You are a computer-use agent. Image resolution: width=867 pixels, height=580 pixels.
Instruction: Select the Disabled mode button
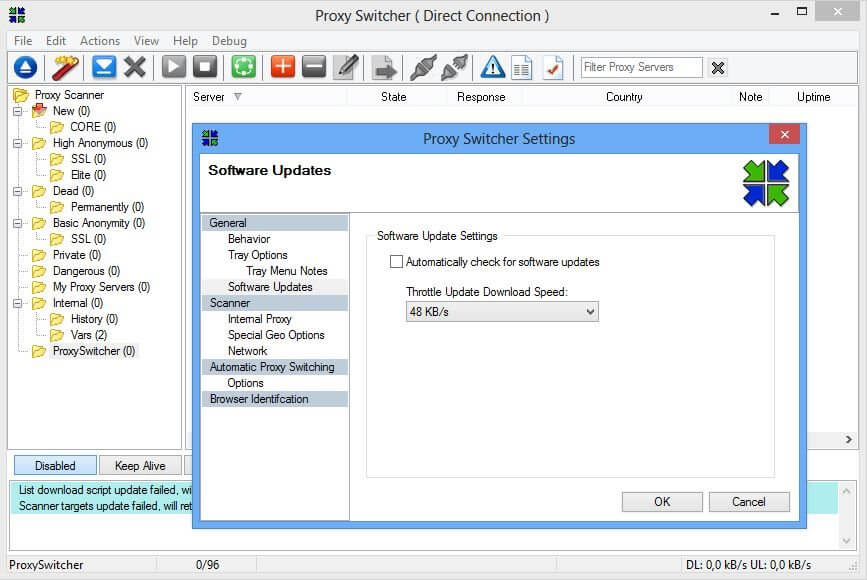point(55,466)
